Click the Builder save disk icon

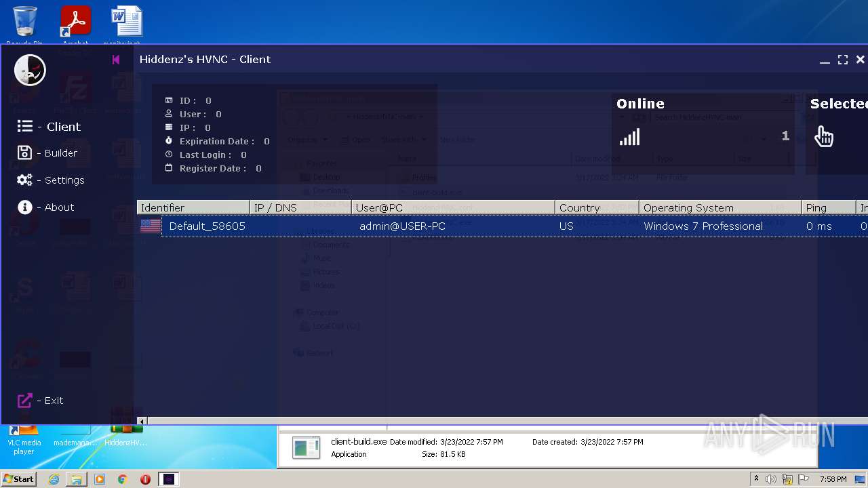pos(24,152)
